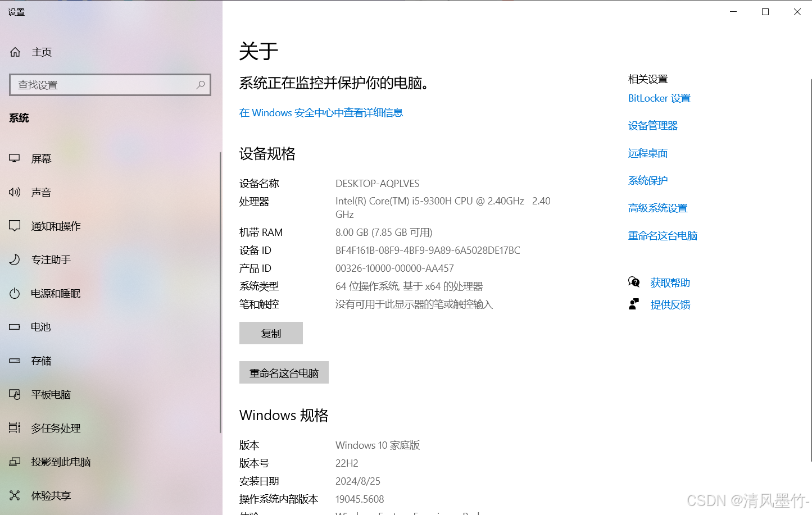The width and height of the screenshot is (812, 515).
Task: Open 设备管理器 link
Action: tap(653, 126)
